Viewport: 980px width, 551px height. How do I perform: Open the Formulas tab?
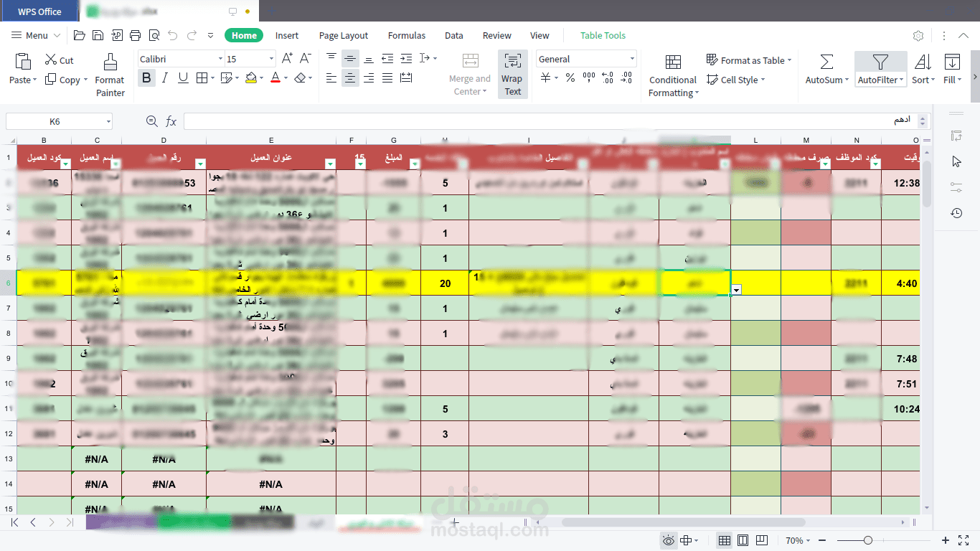tap(407, 35)
